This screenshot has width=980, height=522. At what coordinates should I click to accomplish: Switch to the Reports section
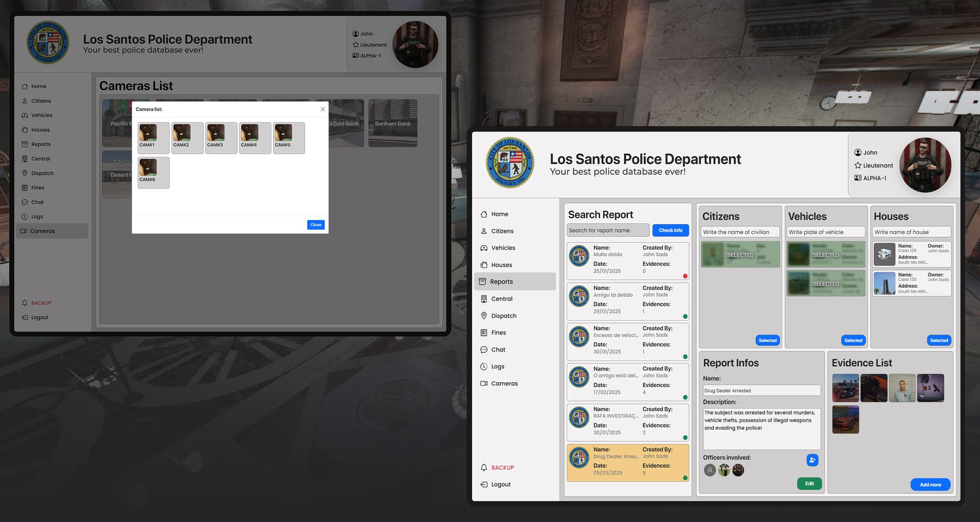(501, 281)
